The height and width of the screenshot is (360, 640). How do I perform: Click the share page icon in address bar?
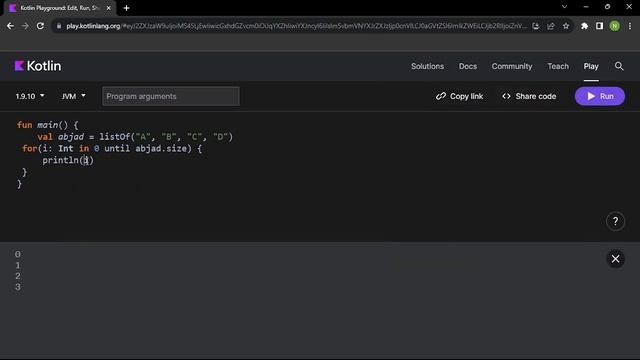551,26
